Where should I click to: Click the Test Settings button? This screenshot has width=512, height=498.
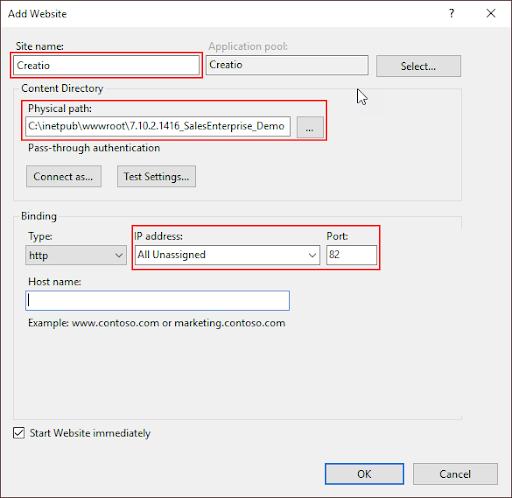click(x=156, y=176)
